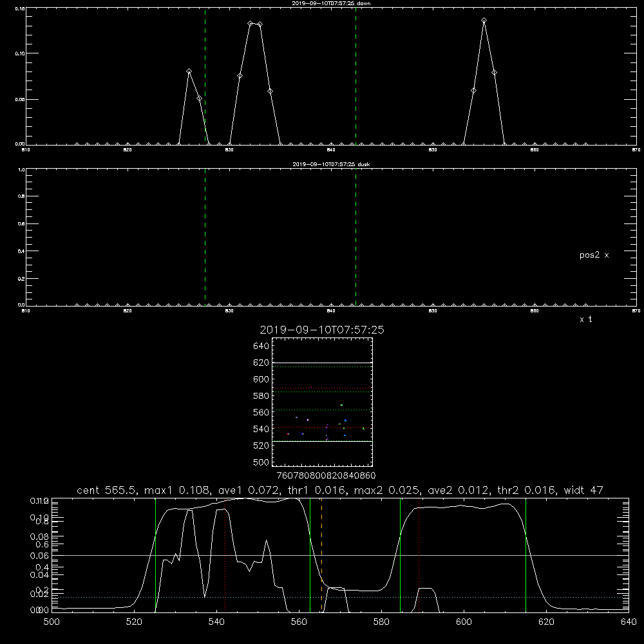Click the '0.06' label on profile plot y-axis

point(39,556)
